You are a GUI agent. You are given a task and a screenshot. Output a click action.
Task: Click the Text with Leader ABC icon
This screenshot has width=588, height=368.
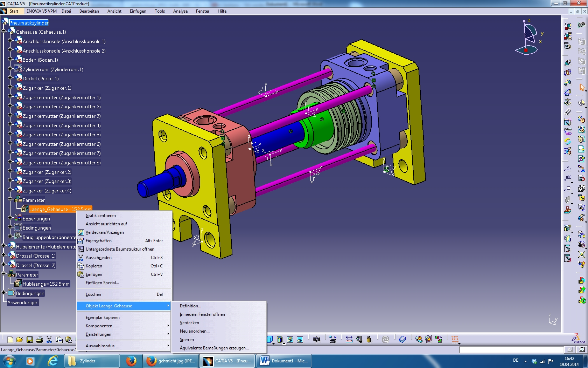[x=568, y=178]
